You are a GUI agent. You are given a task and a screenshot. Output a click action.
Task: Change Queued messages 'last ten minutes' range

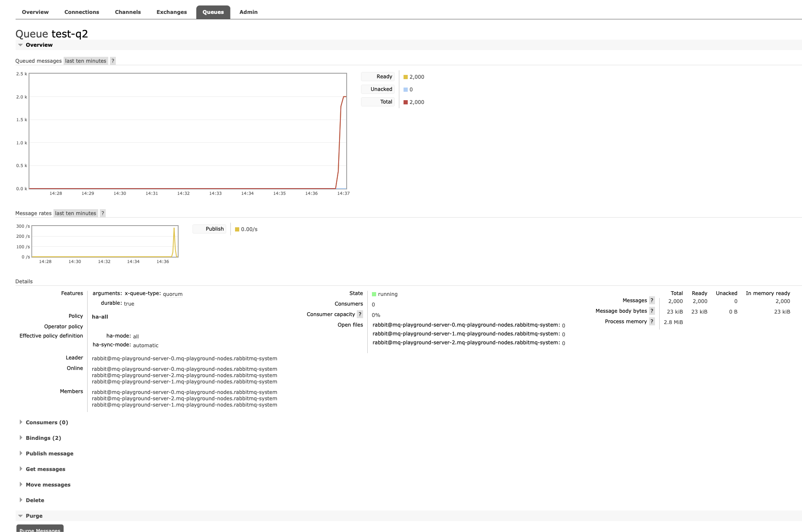coord(86,61)
